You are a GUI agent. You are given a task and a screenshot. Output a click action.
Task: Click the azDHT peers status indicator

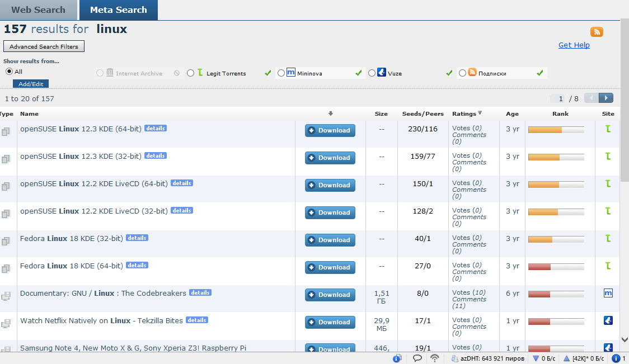(x=487, y=358)
